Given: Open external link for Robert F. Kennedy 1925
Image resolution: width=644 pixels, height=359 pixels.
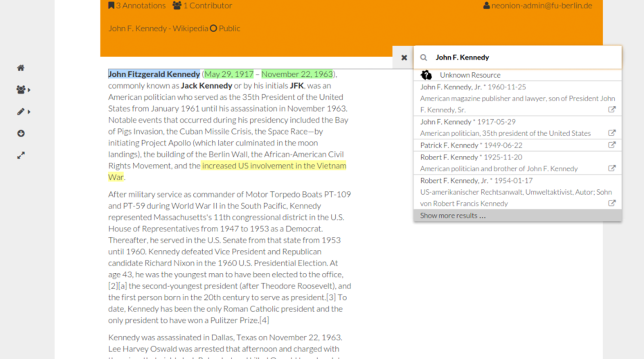Looking at the screenshot, I should (611, 169).
